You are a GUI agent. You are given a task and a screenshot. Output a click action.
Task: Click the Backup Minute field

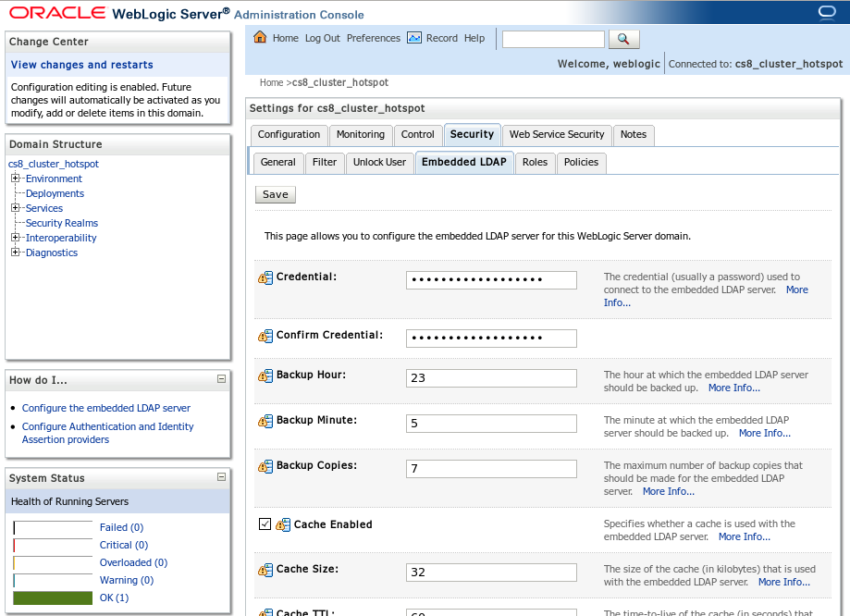pyautogui.click(x=491, y=424)
